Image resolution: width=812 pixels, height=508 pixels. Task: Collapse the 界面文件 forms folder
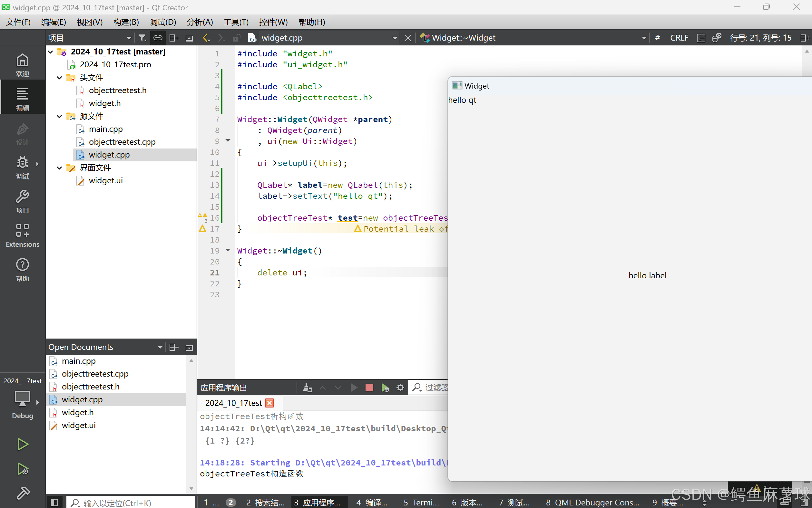pyautogui.click(x=60, y=168)
